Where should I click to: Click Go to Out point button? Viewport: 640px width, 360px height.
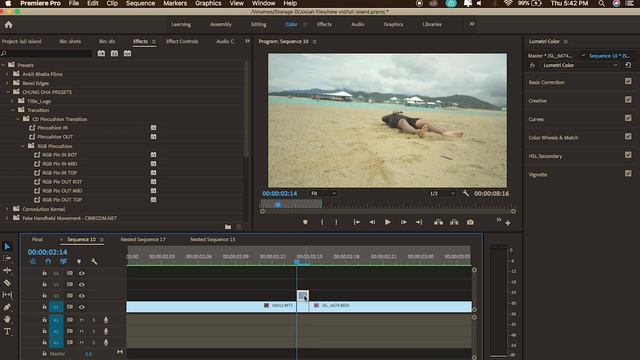click(x=419, y=222)
